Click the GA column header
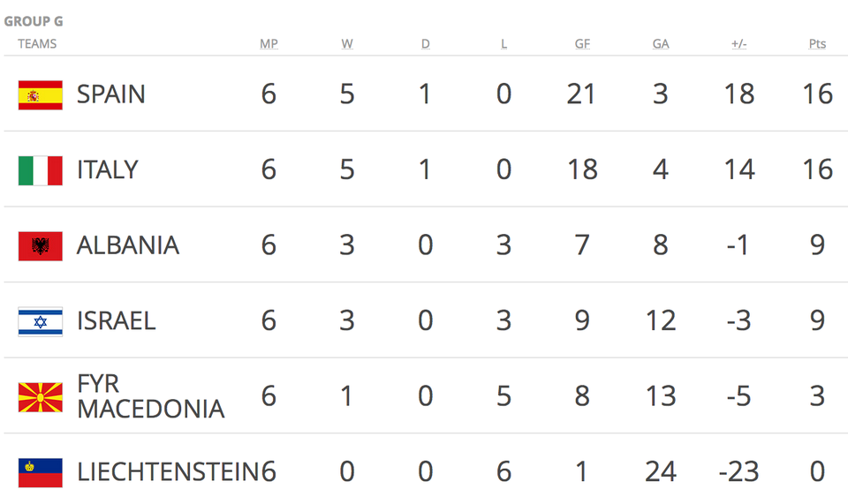 point(660,44)
